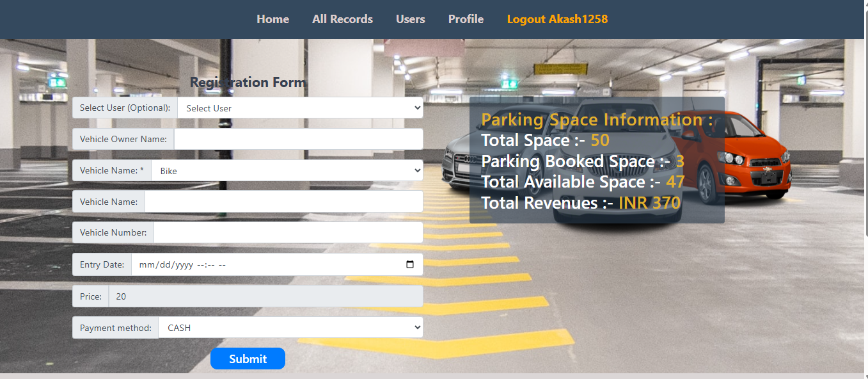The height and width of the screenshot is (379, 868).
Task: Click the Parking Space Information heading
Action: 596,120
